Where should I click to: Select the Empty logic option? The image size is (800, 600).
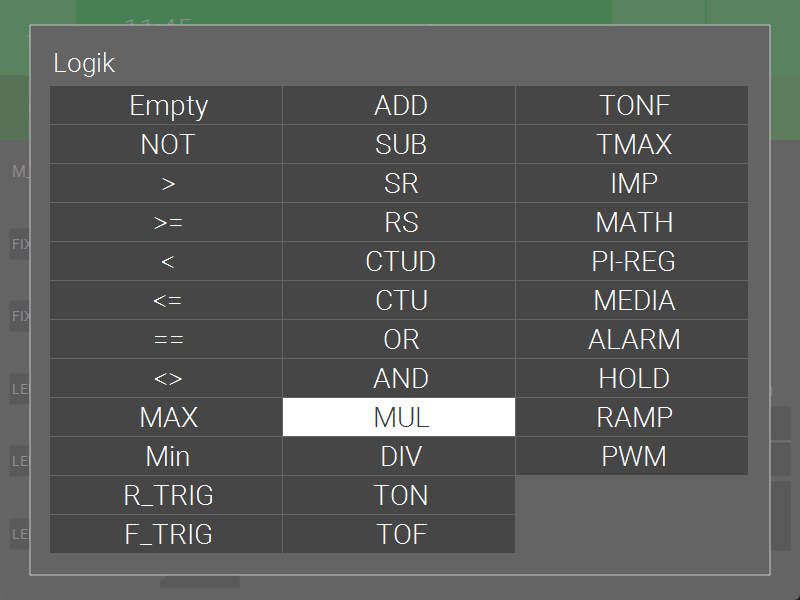coord(167,105)
